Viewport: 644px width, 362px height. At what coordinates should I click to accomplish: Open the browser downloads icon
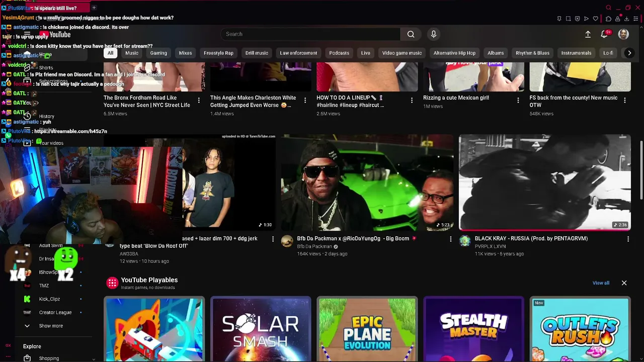(x=626, y=19)
